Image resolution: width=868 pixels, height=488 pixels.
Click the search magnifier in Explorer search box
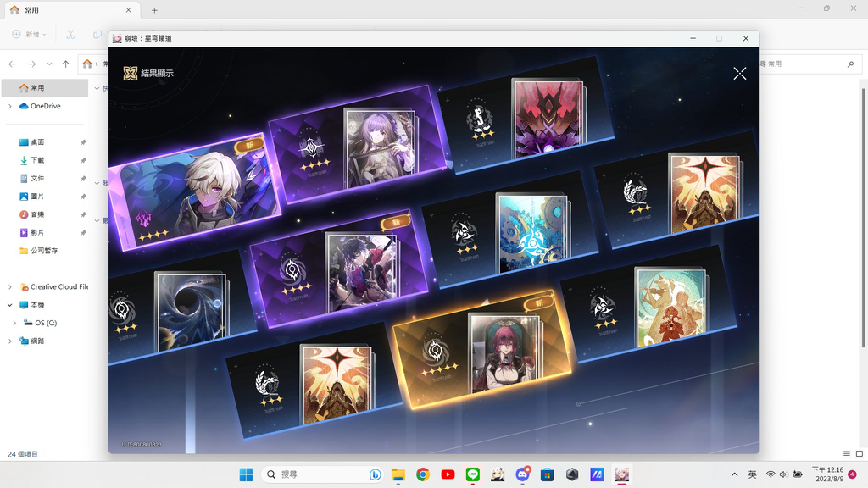850,64
